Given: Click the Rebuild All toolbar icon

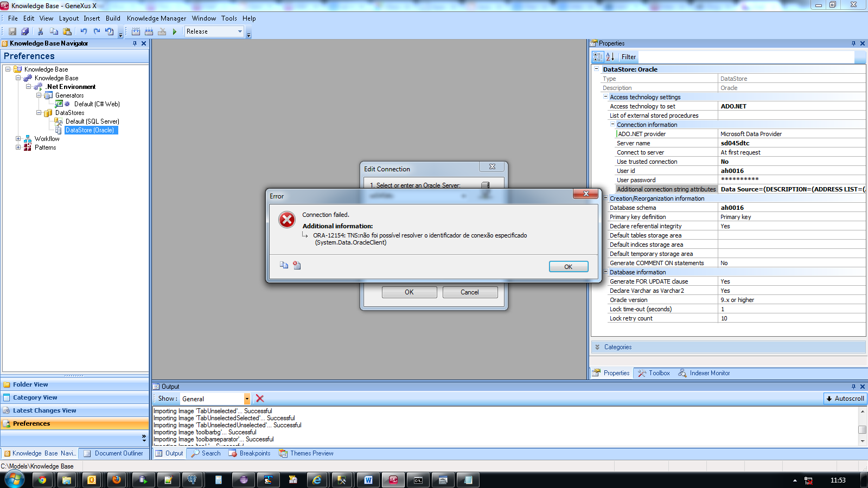Looking at the screenshot, I should click(x=149, y=31).
